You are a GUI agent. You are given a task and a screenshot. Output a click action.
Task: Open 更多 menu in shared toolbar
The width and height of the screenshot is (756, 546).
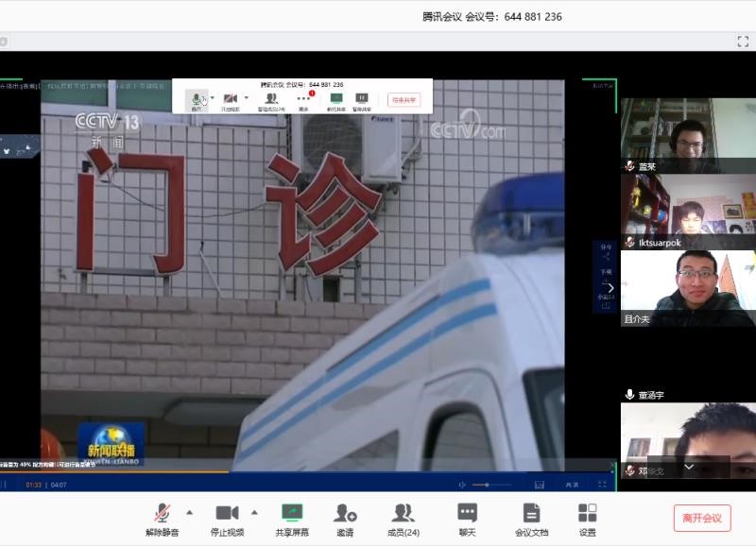303,100
